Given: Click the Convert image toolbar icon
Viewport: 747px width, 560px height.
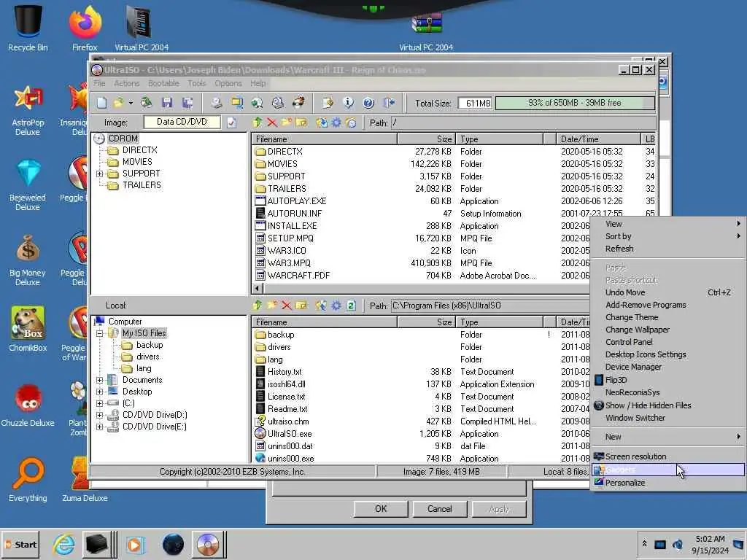Looking at the screenshot, I should [x=258, y=103].
